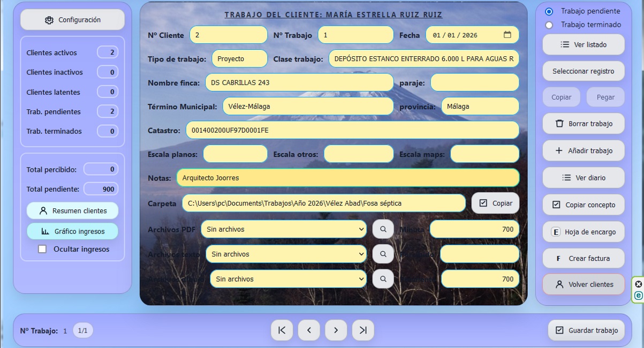Select the Trabajo terminado radio option

pos(549,25)
